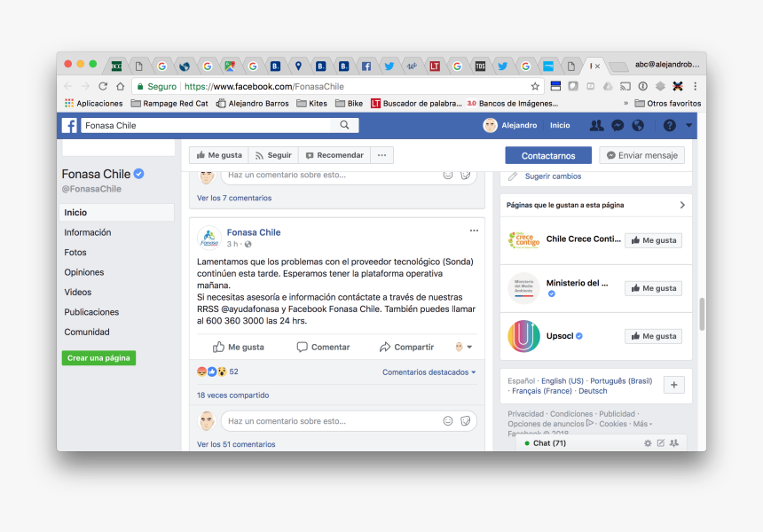Open the Ver los 51 comentarios link

click(236, 444)
